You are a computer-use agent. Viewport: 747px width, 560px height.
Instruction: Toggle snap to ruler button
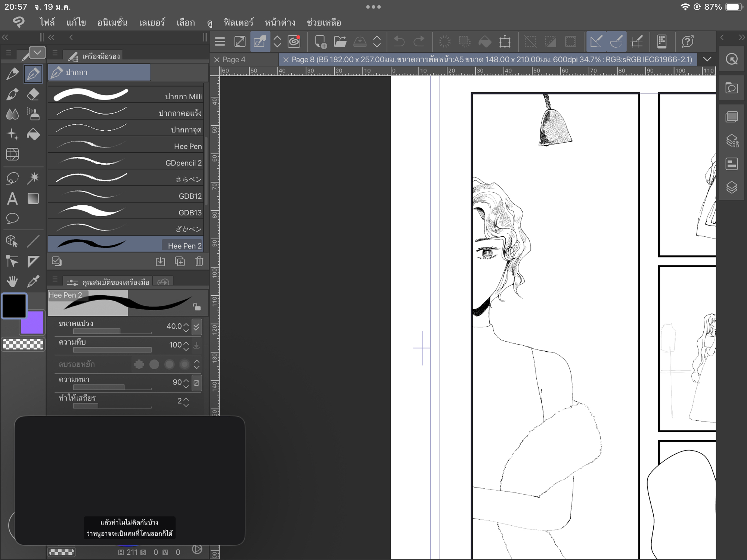click(x=596, y=41)
